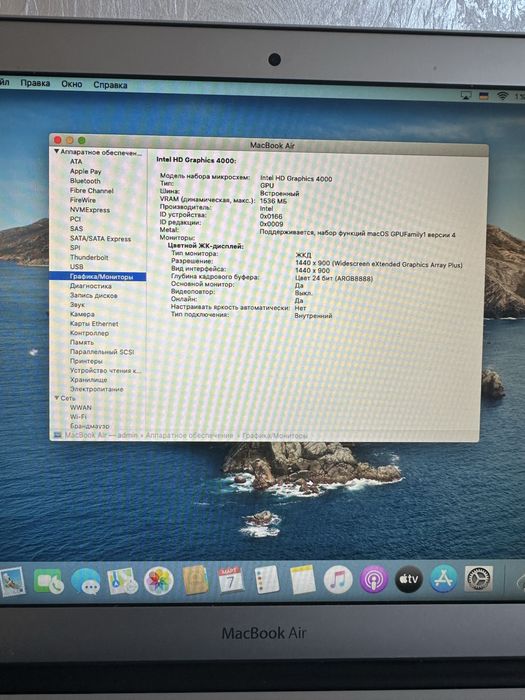Collapse the Сеть section triangle
The height and width of the screenshot is (700, 525).
(56, 397)
